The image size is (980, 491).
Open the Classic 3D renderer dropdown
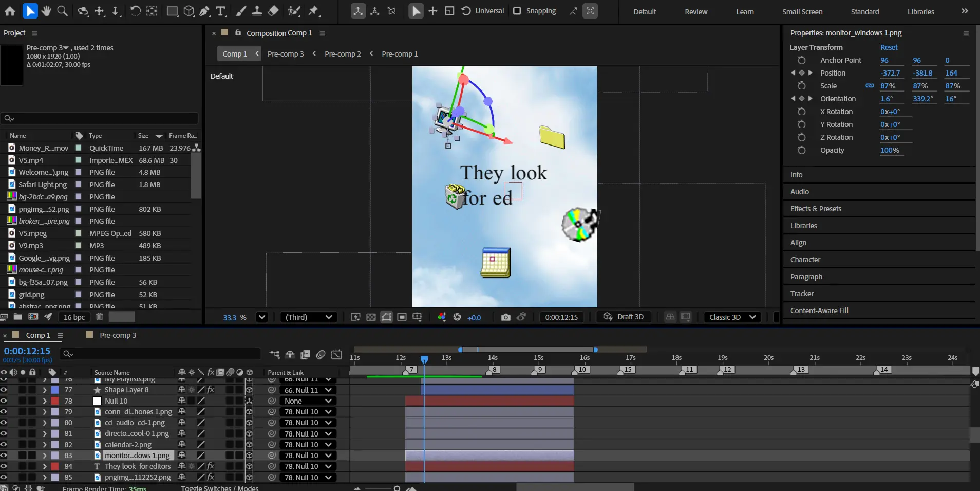coord(732,317)
